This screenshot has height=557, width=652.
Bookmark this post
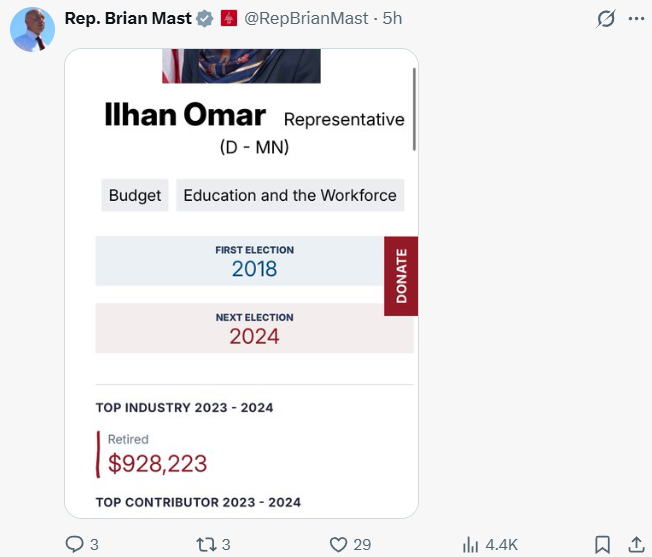[602, 544]
